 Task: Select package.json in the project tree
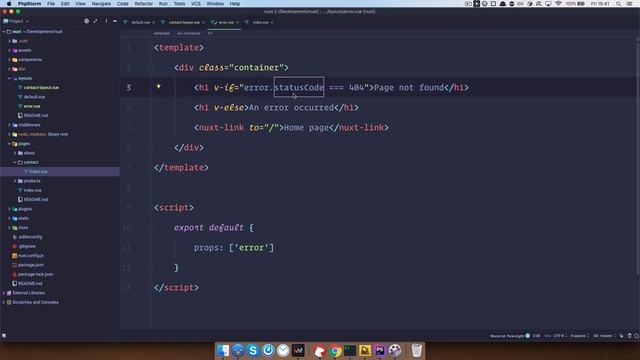(31, 265)
